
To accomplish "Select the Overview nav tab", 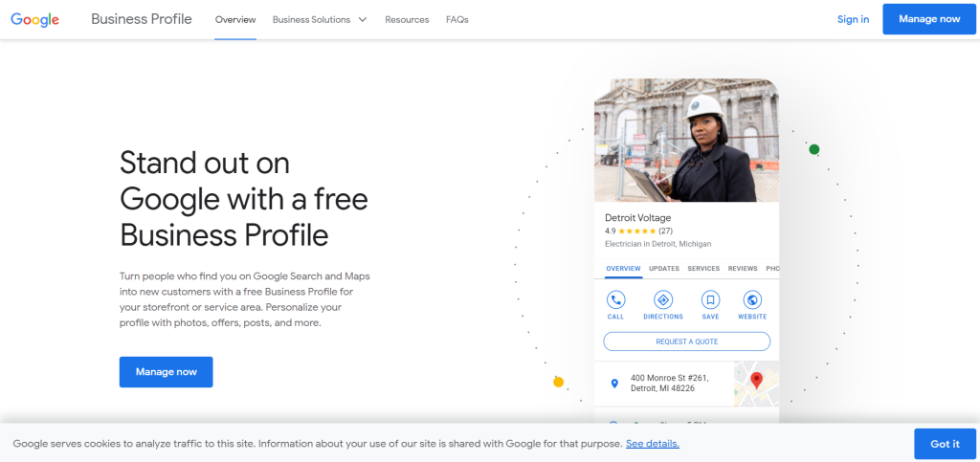I will click(x=235, y=19).
